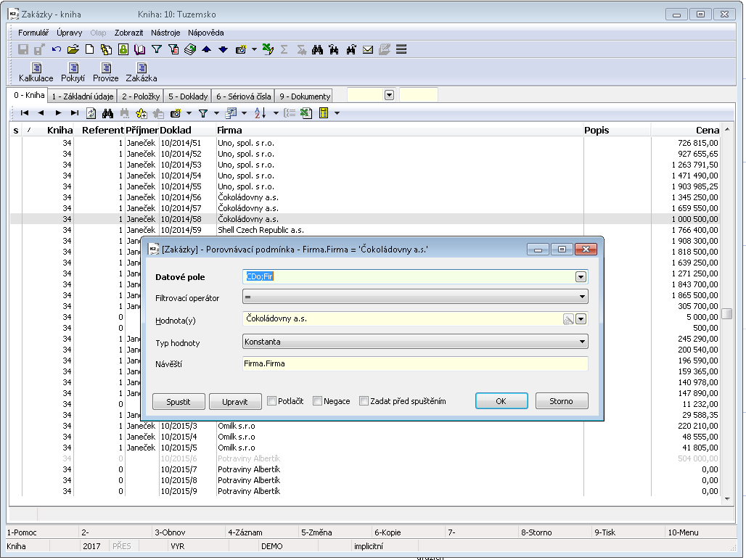
Task: Click the envelope mail icon
Action: (368, 49)
